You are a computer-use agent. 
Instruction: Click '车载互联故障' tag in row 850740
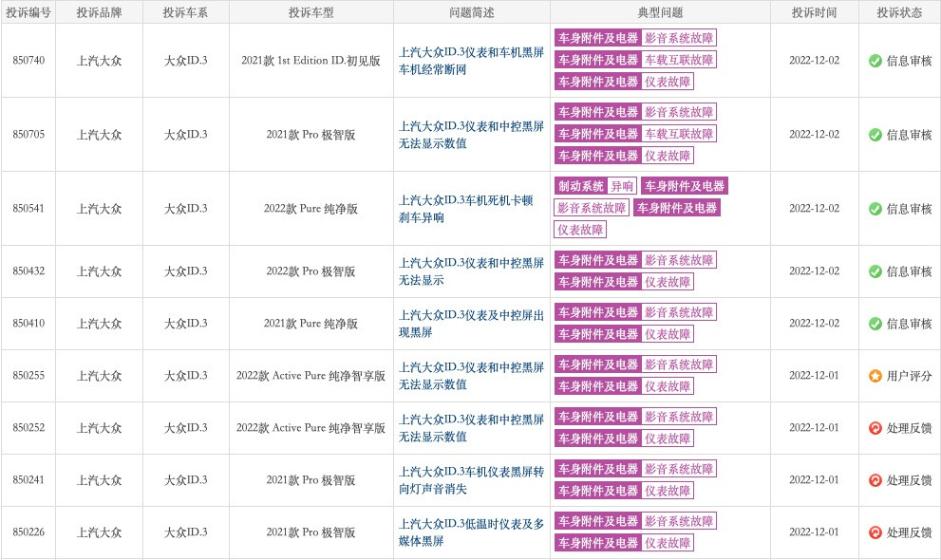coord(679,60)
